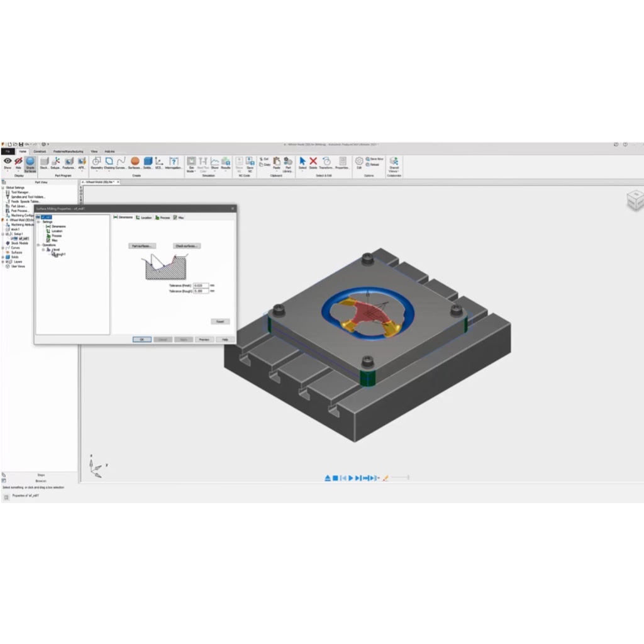Toggle the Shade Surfaces display button

[x=30, y=164]
